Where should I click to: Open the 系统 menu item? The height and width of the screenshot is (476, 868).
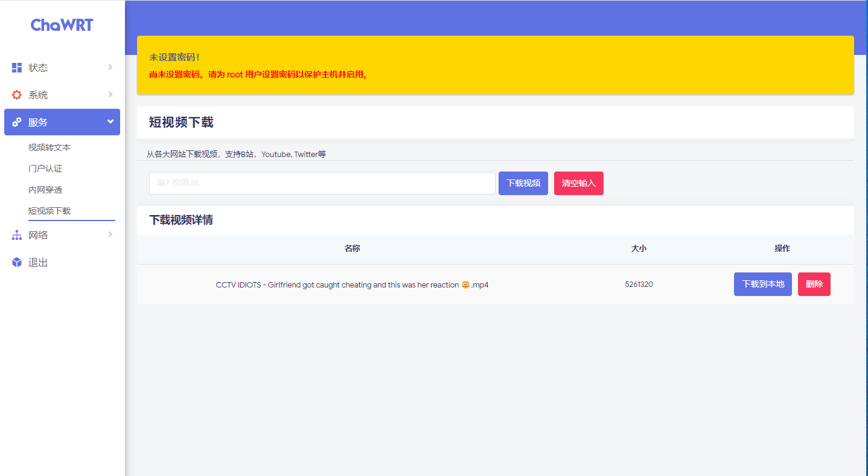coord(62,95)
